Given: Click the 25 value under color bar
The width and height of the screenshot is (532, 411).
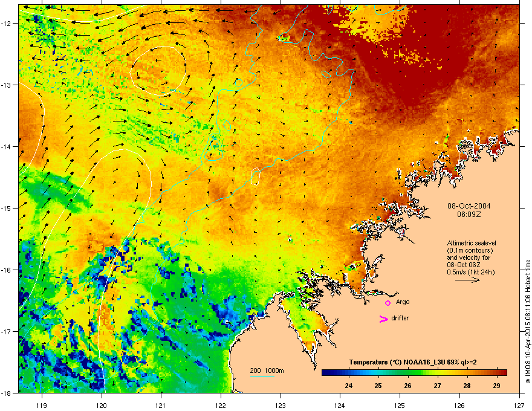Looking at the screenshot, I should click(x=378, y=386).
